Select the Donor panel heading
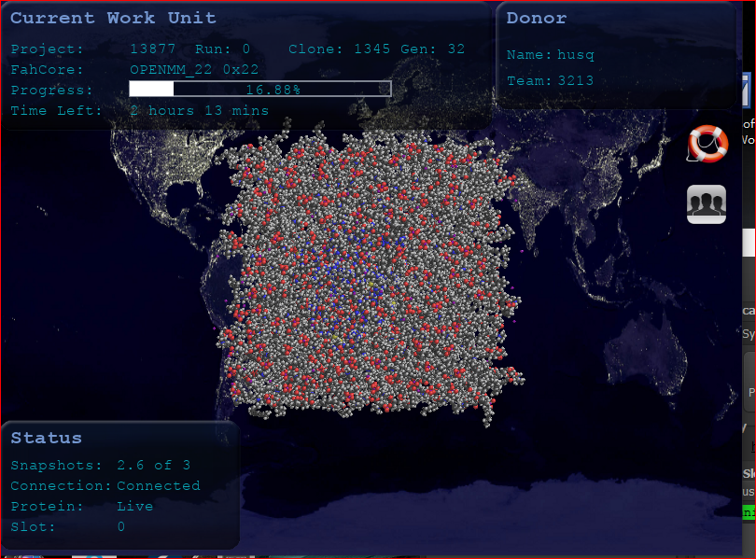The height and width of the screenshot is (559, 756). 537,18
